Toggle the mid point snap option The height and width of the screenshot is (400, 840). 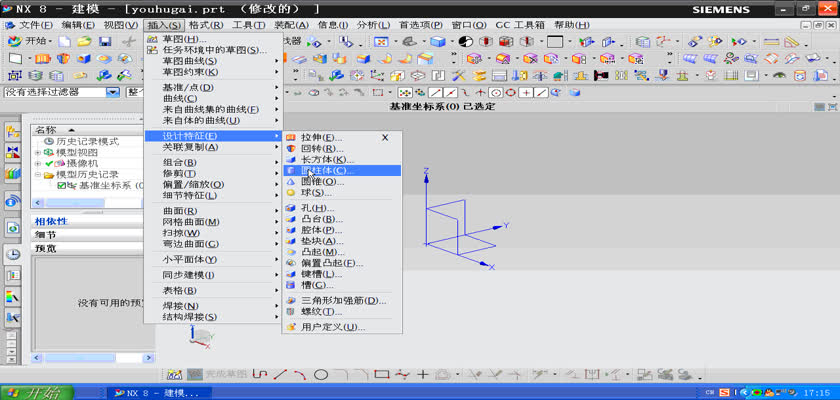(451, 92)
